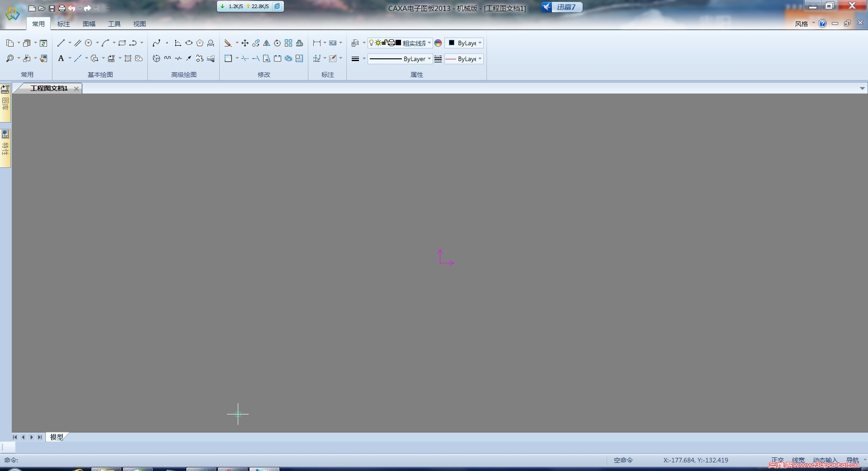
Task: Click the dimension tool in the 标注 group
Action: pos(316,43)
